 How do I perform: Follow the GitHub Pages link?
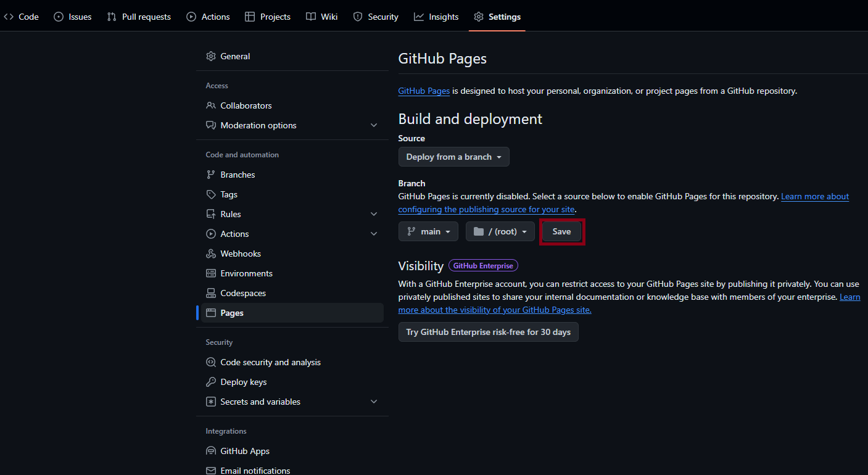click(424, 91)
